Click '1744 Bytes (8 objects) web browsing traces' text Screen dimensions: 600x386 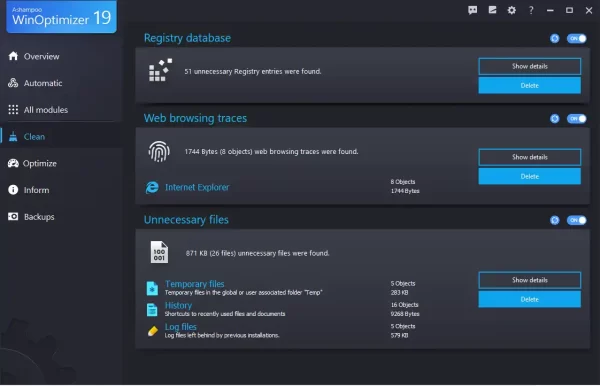click(271, 152)
